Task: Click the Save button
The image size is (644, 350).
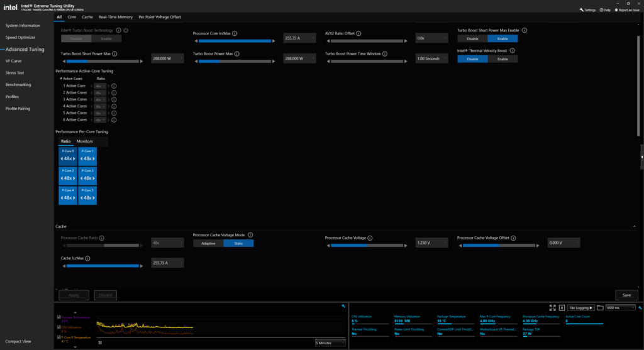Action: point(627,295)
